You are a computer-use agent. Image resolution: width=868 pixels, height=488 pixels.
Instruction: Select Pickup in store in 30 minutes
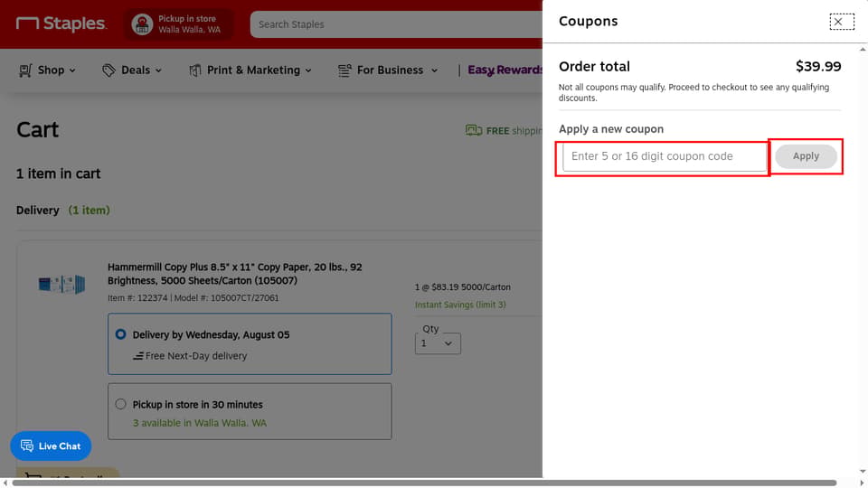click(x=120, y=404)
